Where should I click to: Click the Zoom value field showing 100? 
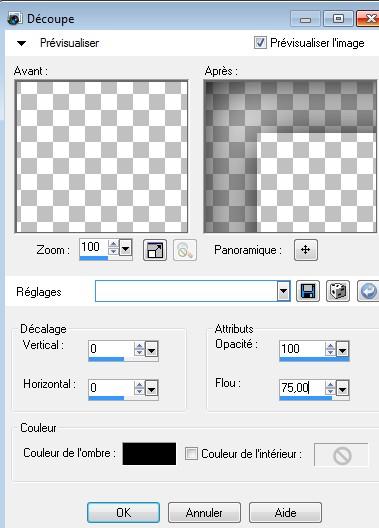click(94, 248)
